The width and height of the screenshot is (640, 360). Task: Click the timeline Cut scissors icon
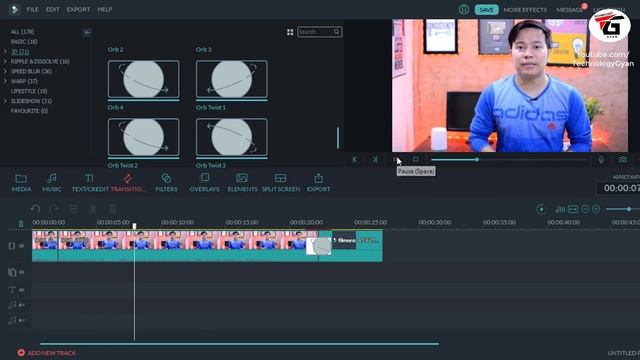[93, 209]
